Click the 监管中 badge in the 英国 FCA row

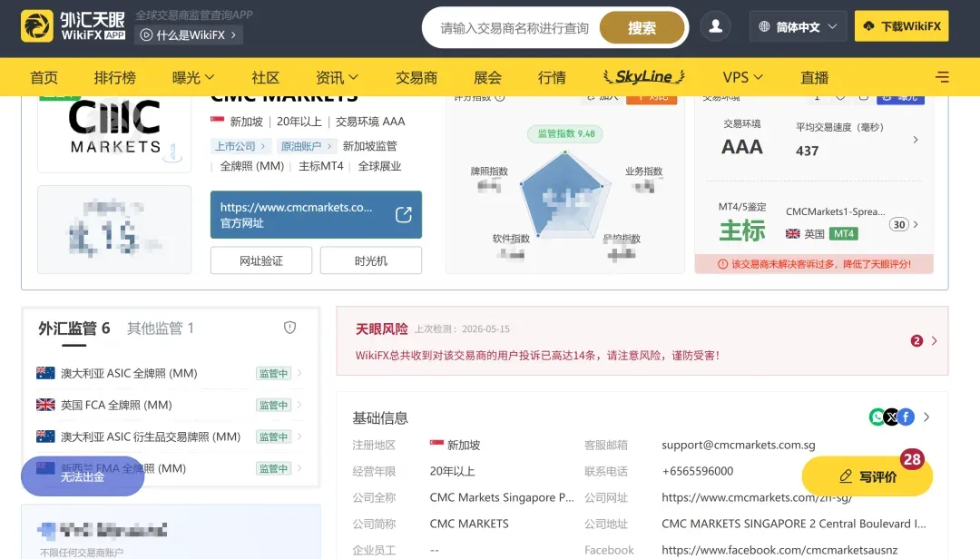[x=273, y=405]
